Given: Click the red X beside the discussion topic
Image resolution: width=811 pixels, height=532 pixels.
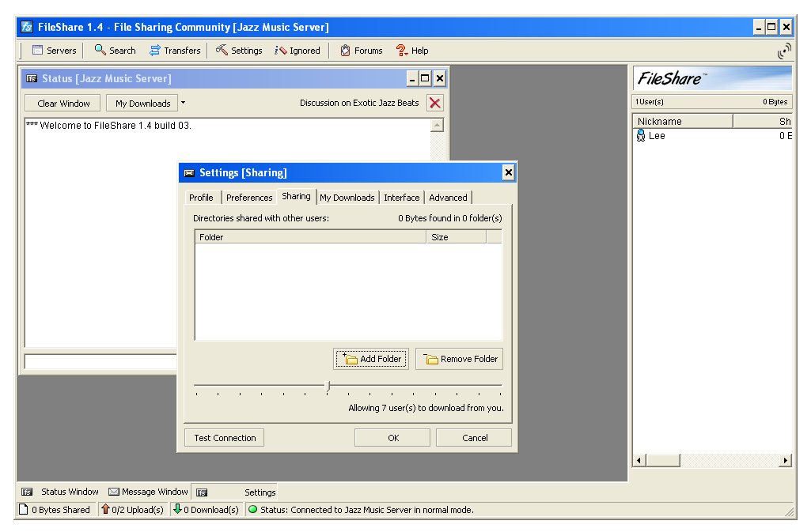Looking at the screenshot, I should click(x=434, y=103).
